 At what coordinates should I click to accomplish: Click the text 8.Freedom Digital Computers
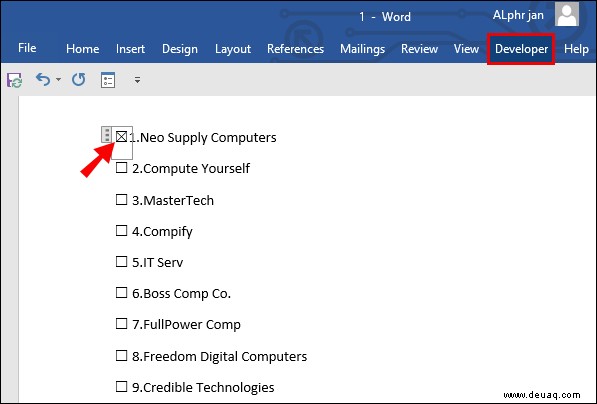[219, 356]
